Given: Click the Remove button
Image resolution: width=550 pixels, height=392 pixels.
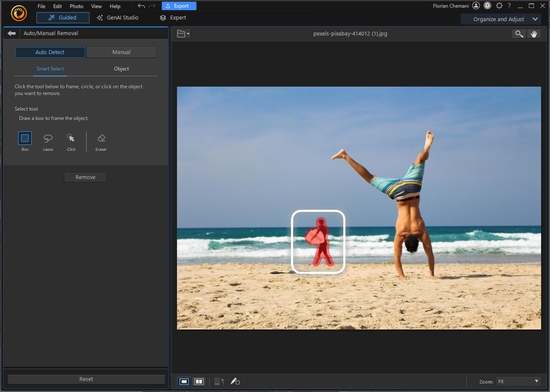Looking at the screenshot, I should pyautogui.click(x=85, y=177).
